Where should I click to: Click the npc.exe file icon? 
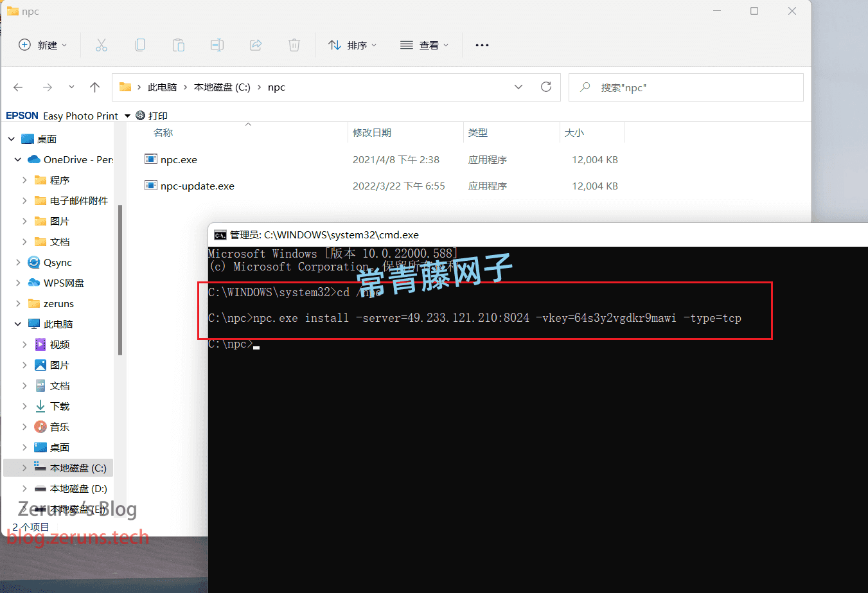[x=151, y=159]
